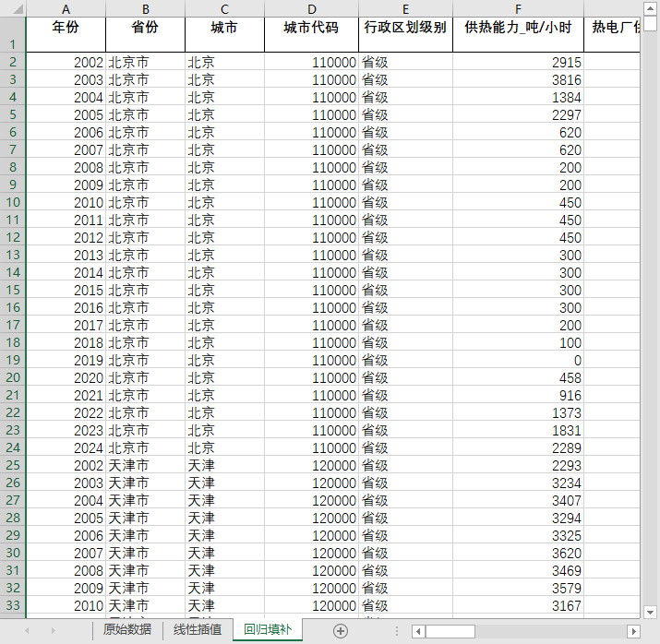Select 天津 city cell in row 33
Screen dimensions: 660x644
tap(224, 606)
